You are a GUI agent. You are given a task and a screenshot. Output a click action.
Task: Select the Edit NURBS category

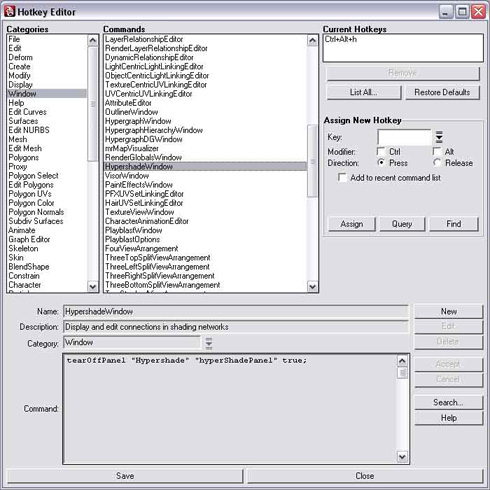point(46,130)
